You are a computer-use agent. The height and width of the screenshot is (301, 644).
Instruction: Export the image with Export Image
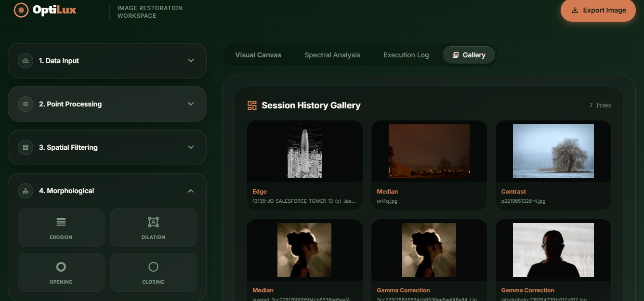coord(598,10)
